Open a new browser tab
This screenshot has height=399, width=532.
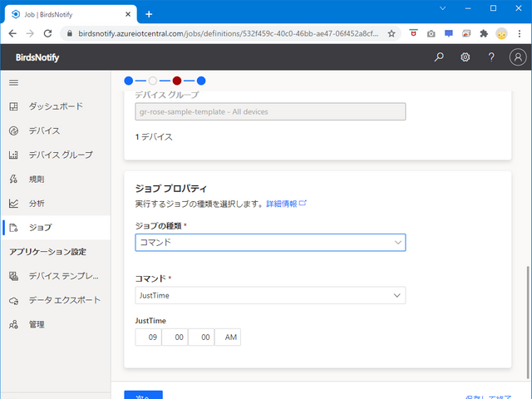pos(149,14)
